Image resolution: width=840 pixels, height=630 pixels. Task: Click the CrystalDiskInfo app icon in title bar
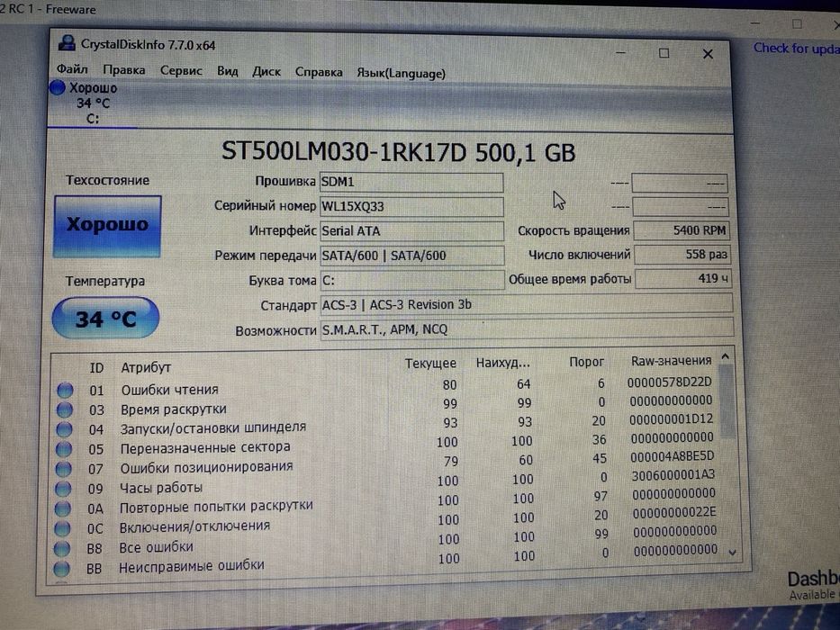coord(67,43)
